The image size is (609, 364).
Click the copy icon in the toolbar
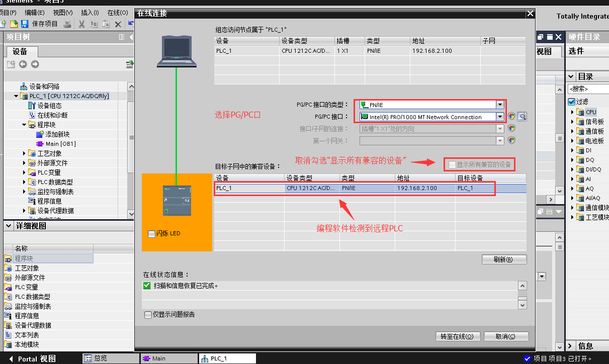(x=94, y=24)
